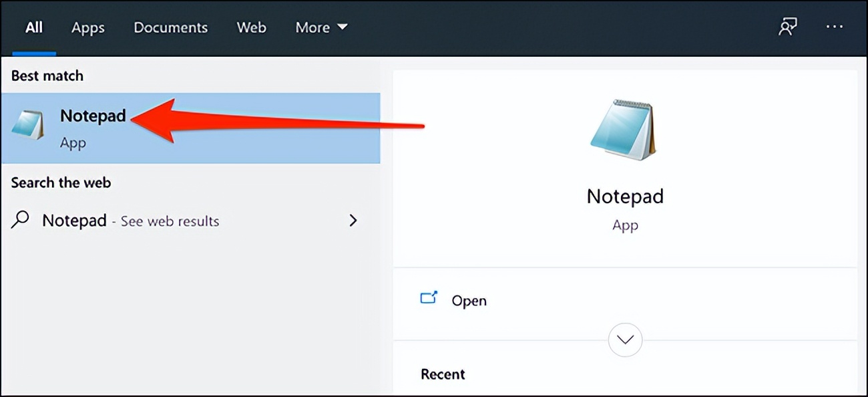Click the Open action icon

coord(429,298)
